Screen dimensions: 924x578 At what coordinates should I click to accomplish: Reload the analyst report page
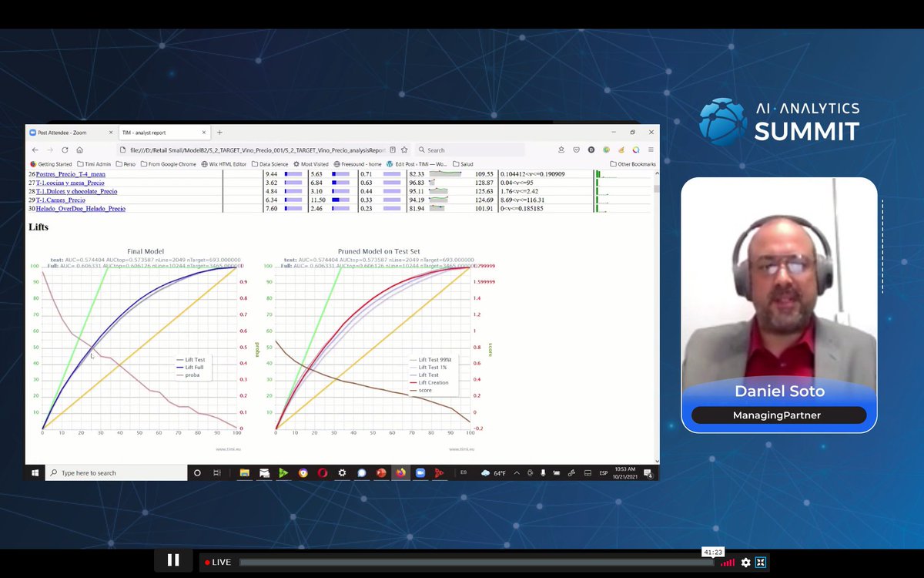(65, 150)
